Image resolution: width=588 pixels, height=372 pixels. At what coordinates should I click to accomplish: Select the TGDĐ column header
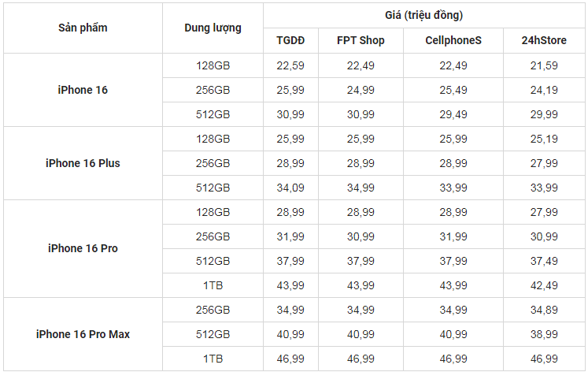click(x=290, y=40)
